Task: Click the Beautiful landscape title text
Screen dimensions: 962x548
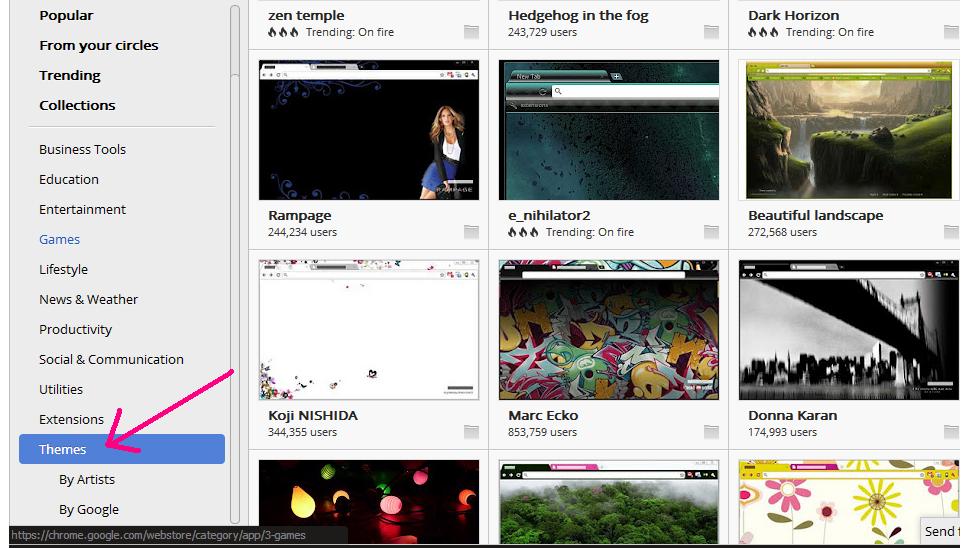Action: [815, 215]
